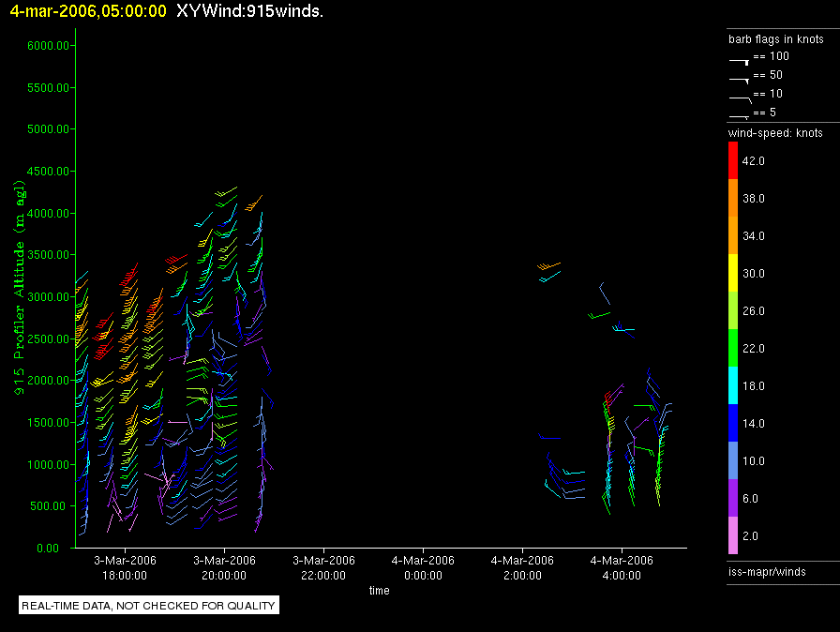Click the 3-Mar-2006 18:00:00 time tick label
Viewport: 840px width, 632px height.
(x=125, y=568)
